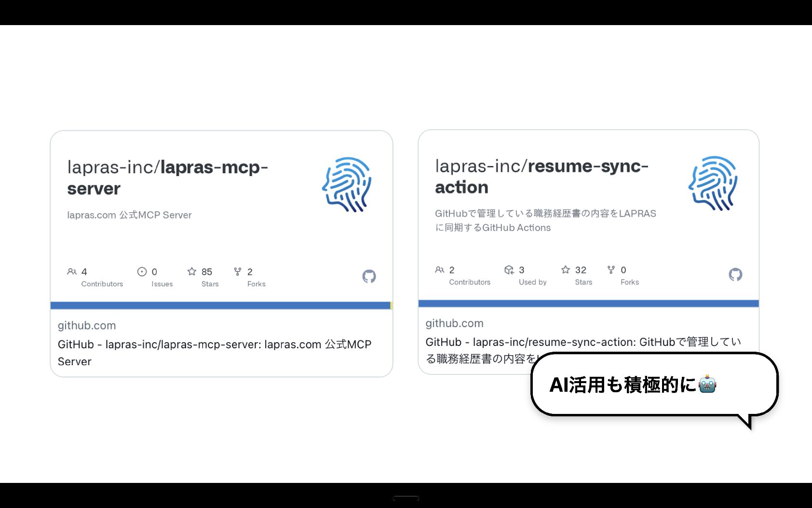Click the 'AI活用も積極的に' speech bubble

654,384
